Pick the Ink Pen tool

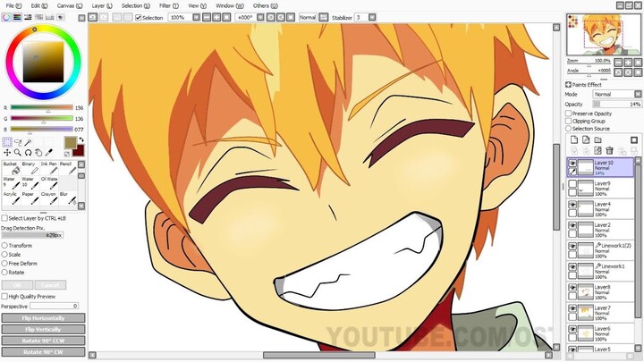click(49, 168)
